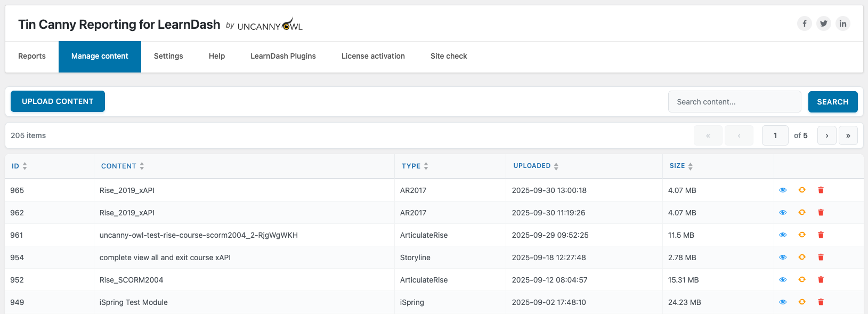Preview iSpring Test Module via eye icon
This screenshot has width=868, height=314.
(783, 302)
